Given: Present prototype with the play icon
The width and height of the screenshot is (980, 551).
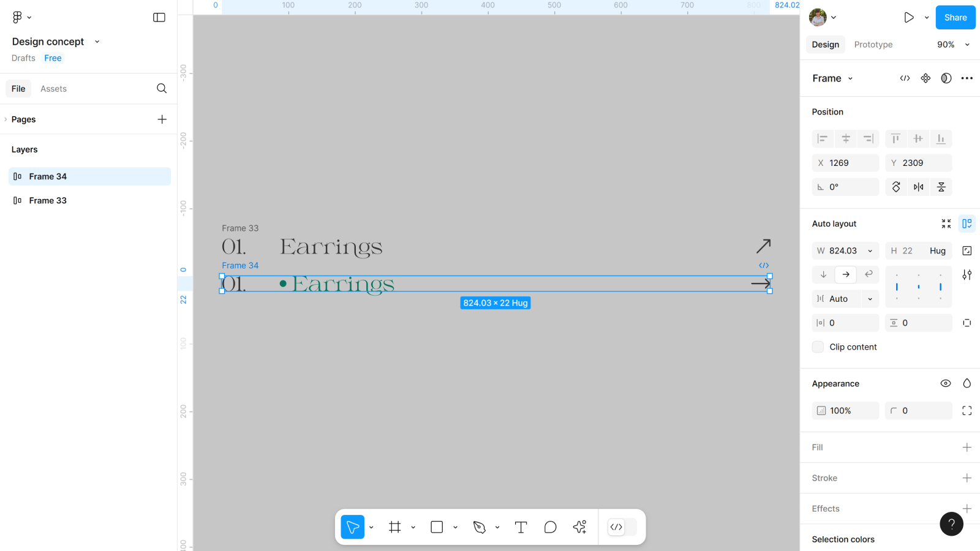Looking at the screenshot, I should tap(909, 18).
